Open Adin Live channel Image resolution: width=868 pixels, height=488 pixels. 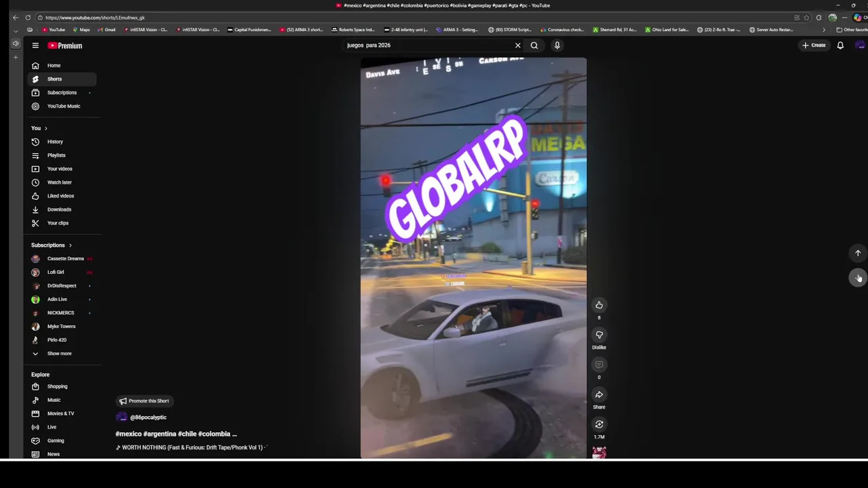[62, 300]
